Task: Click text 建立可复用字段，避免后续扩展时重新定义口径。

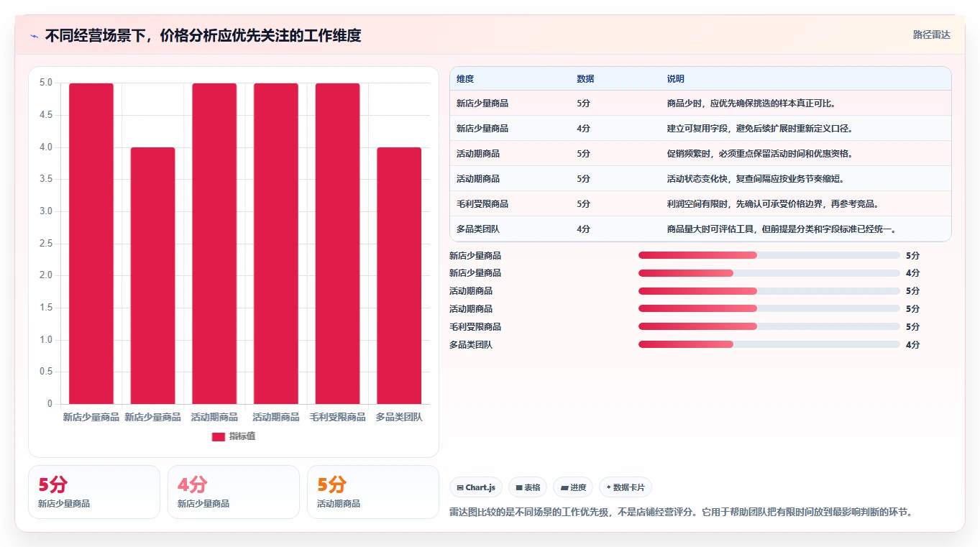Action: 760,129
